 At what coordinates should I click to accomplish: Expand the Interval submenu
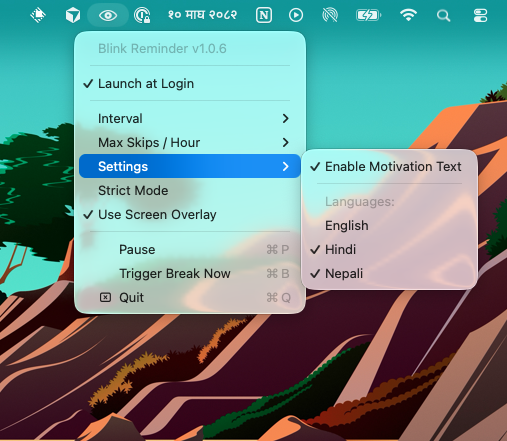point(190,118)
